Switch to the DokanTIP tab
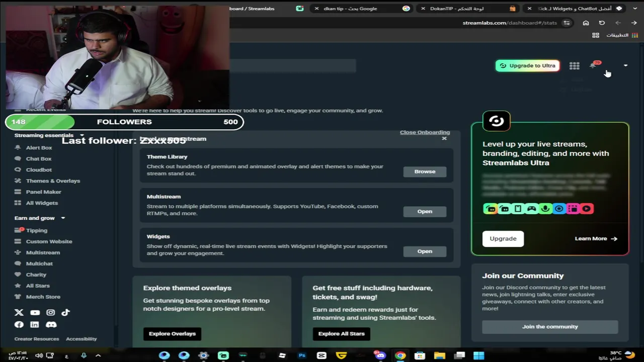 coord(468,9)
